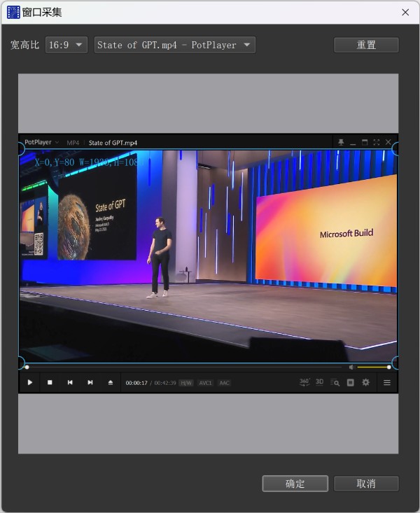Click the next track button
The image size is (420, 513).
click(x=90, y=382)
